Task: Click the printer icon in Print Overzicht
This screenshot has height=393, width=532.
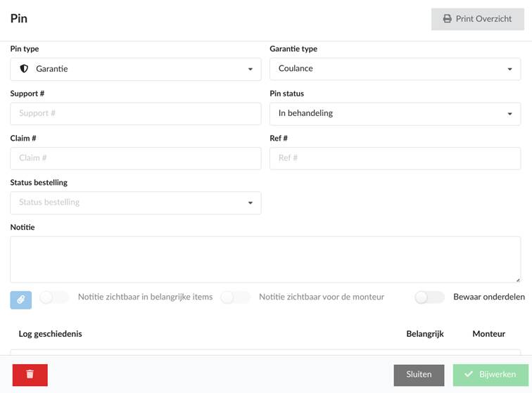Action: [x=447, y=19]
